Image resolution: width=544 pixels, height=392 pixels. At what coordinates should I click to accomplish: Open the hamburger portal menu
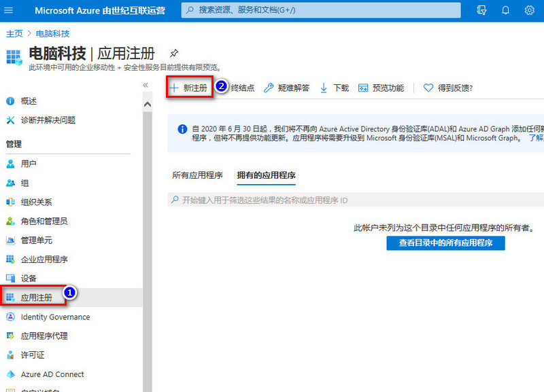[8, 10]
